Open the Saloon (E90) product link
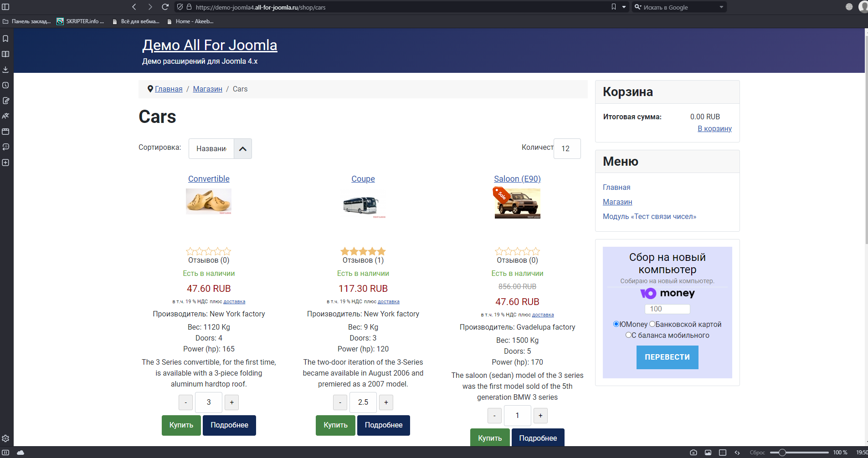868x458 pixels. tap(517, 179)
